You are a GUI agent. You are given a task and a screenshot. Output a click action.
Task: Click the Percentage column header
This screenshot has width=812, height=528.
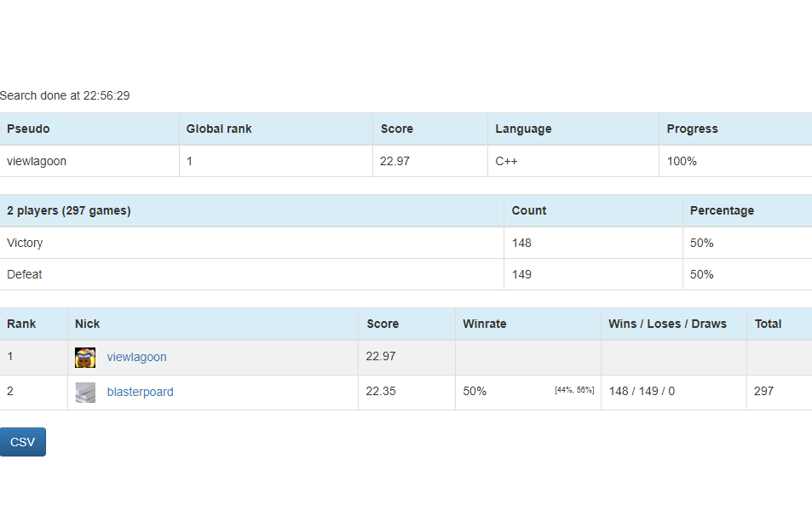(x=722, y=210)
